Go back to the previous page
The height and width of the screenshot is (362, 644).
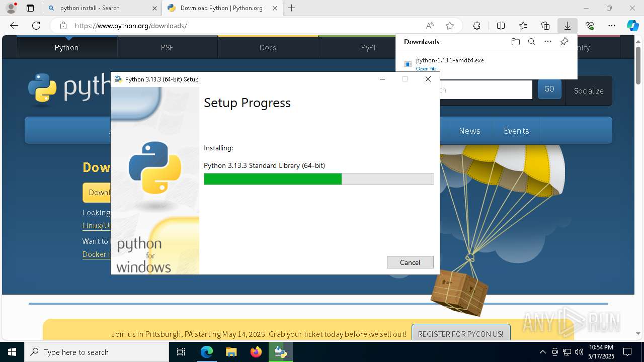tap(14, 26)
